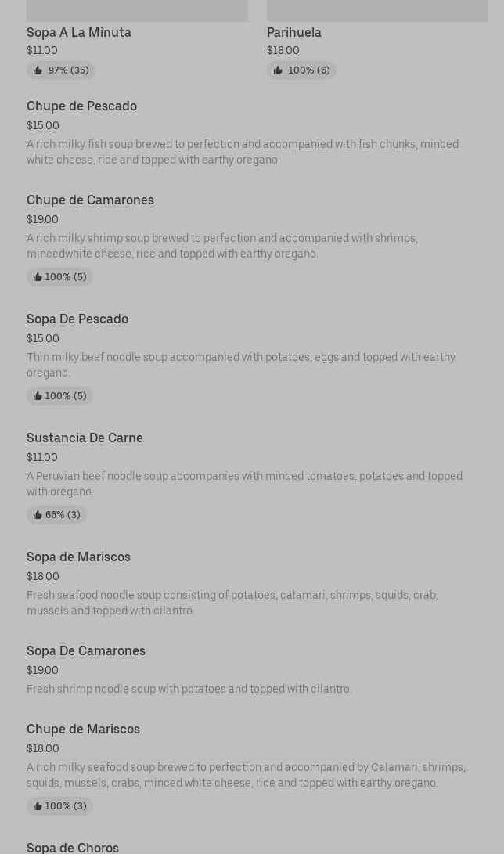Viewport: 504px width, 854px height.
Task: Click thumbs-up icon under Parihuela
Action: (278, 70)
